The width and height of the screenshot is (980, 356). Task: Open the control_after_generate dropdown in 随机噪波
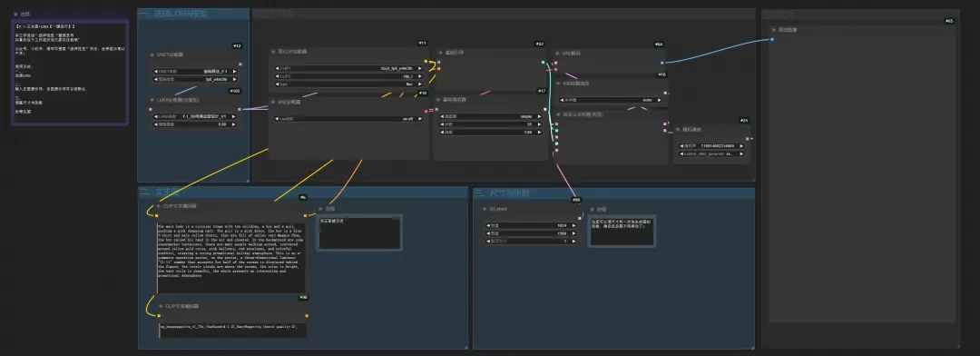(x=711, y=153)
